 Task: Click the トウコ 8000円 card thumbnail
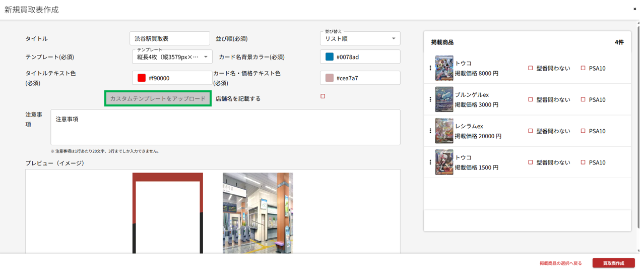point(444,68)
